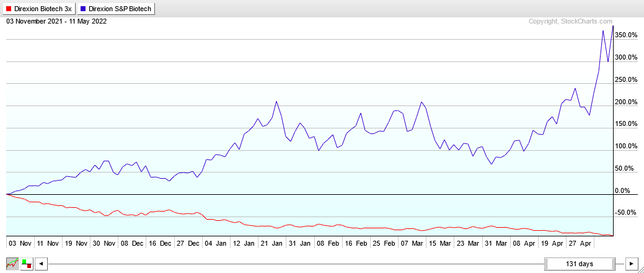Click the 131 days range slider handle
644x273 pixels.
tap(580, 264)
